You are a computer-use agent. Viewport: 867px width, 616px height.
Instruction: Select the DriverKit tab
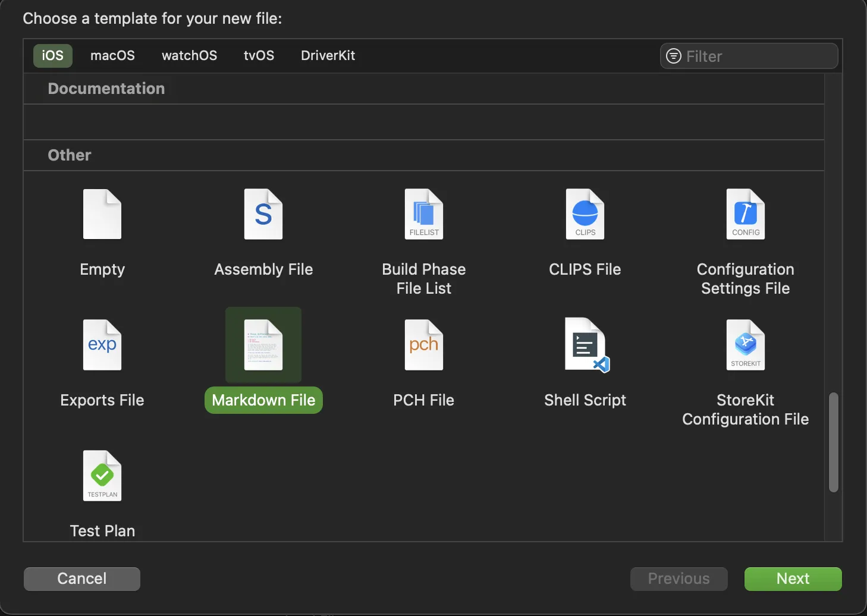click(x=328, y=56)
